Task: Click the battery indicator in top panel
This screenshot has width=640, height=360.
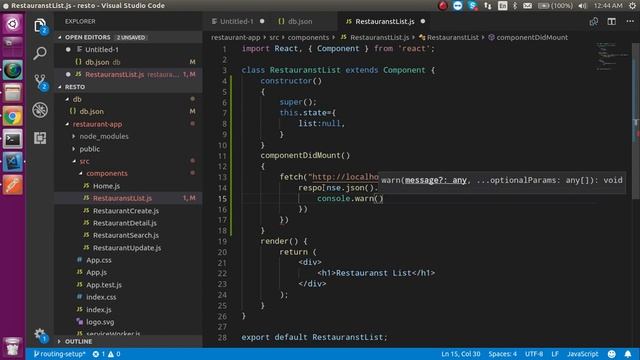Action: 554,6
